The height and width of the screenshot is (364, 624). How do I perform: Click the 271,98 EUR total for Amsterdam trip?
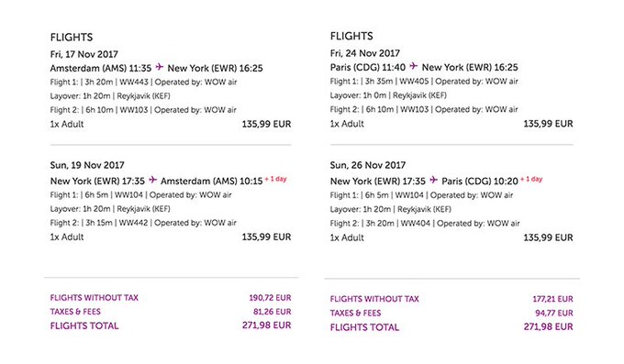[x=267, y=325]
